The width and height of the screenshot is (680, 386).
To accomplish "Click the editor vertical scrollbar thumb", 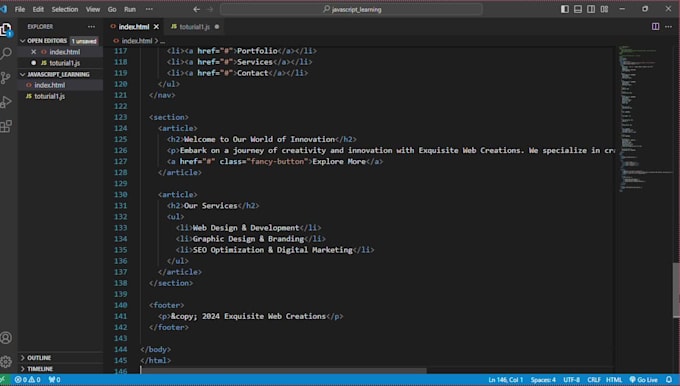I will pyautogui.click(x=676, y=290).
